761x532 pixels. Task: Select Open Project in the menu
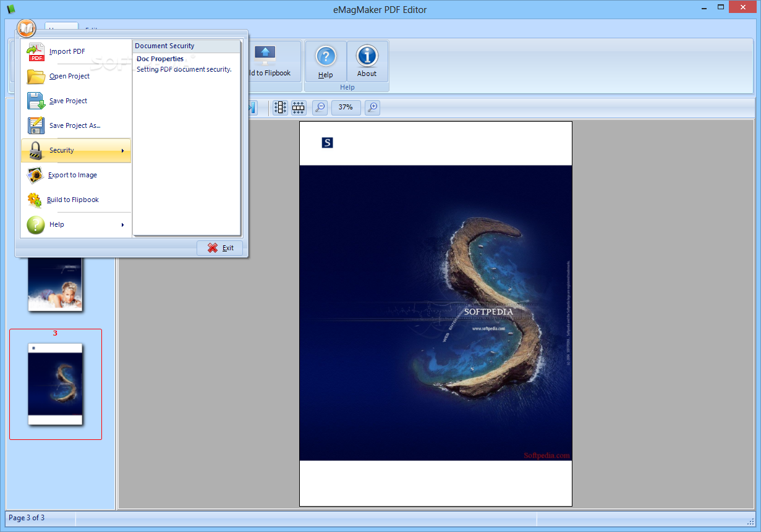(x=76, y=76)
